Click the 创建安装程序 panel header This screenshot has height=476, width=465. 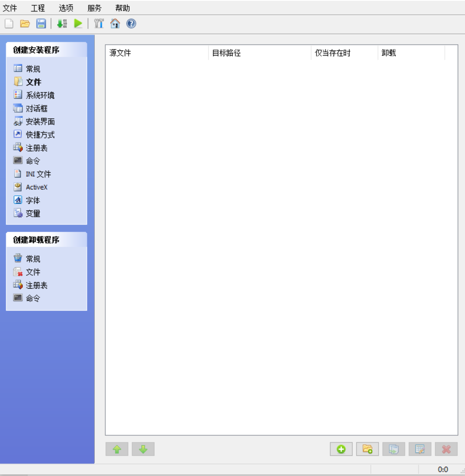tap(47, 50)
